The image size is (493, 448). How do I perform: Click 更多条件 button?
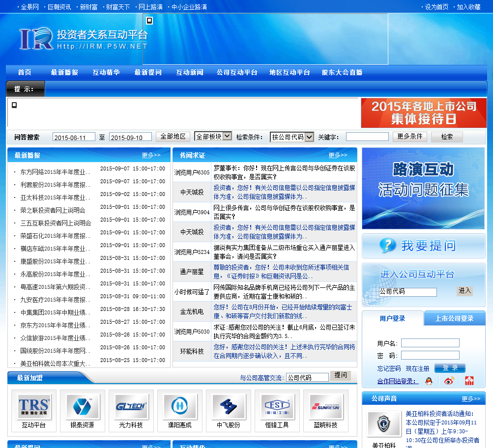click(410, 137)
